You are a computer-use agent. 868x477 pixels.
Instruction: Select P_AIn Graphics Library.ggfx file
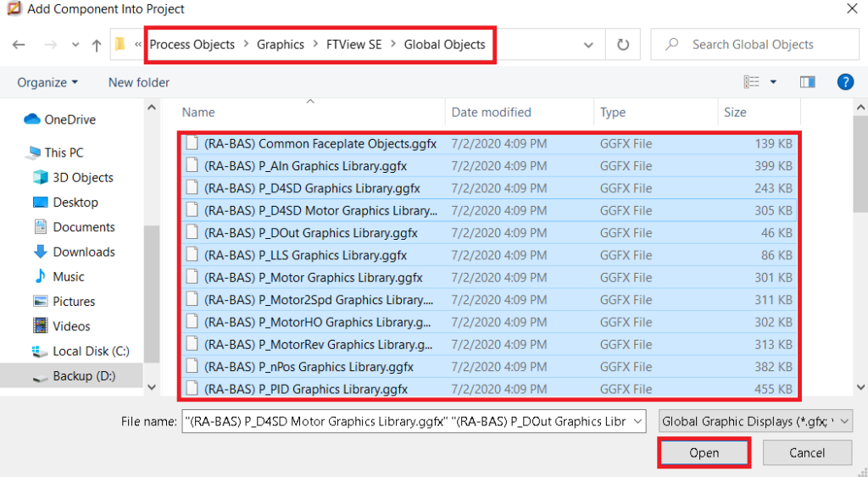click(489, 166)
